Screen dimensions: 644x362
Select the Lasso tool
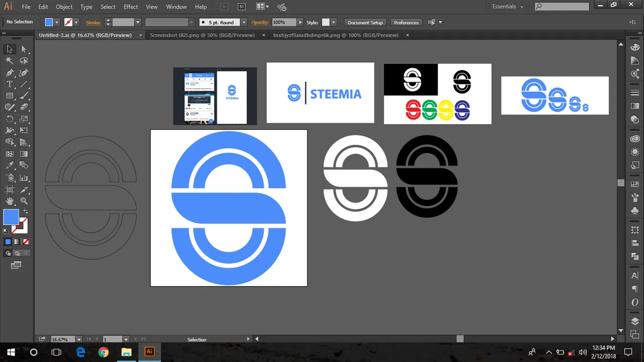coord(24,61)
